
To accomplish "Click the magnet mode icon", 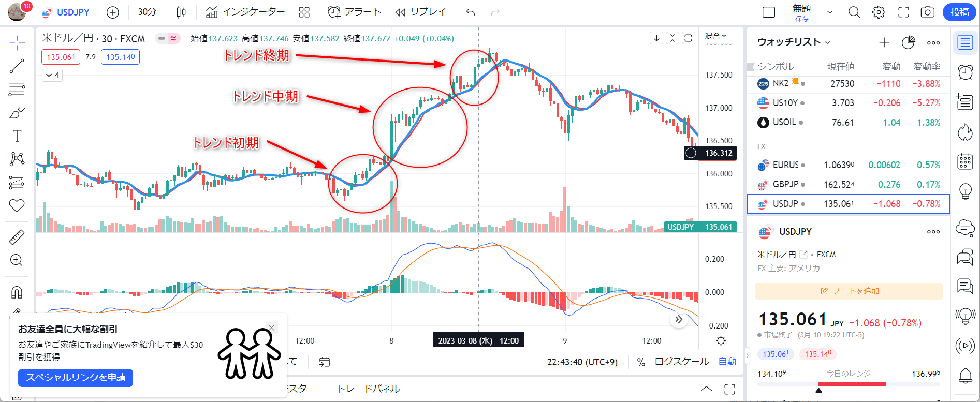I will (x=17, y=293).
